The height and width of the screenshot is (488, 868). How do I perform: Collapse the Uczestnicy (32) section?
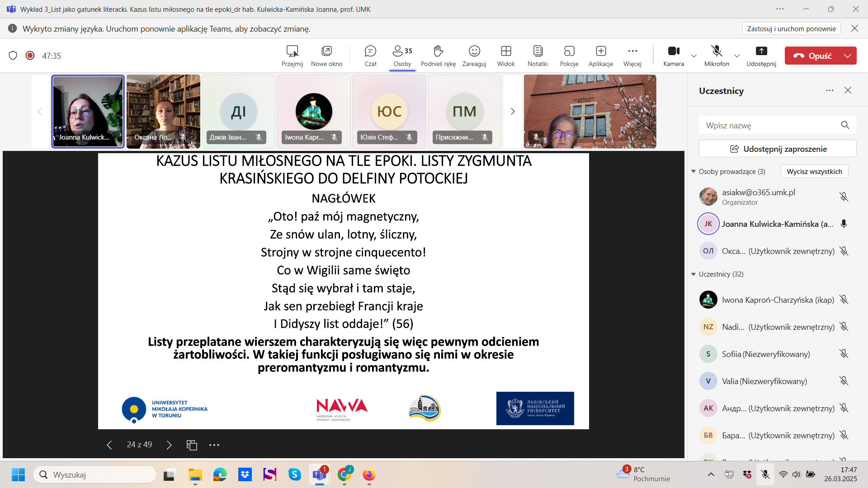point(693,274)
